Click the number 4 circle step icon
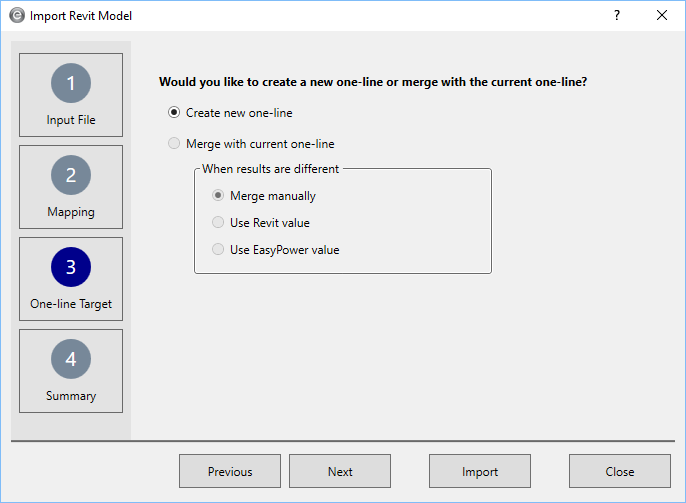Image resolution: width=686 pixels, height=503 pixels. pyautogui.click(x=71, y=359)
